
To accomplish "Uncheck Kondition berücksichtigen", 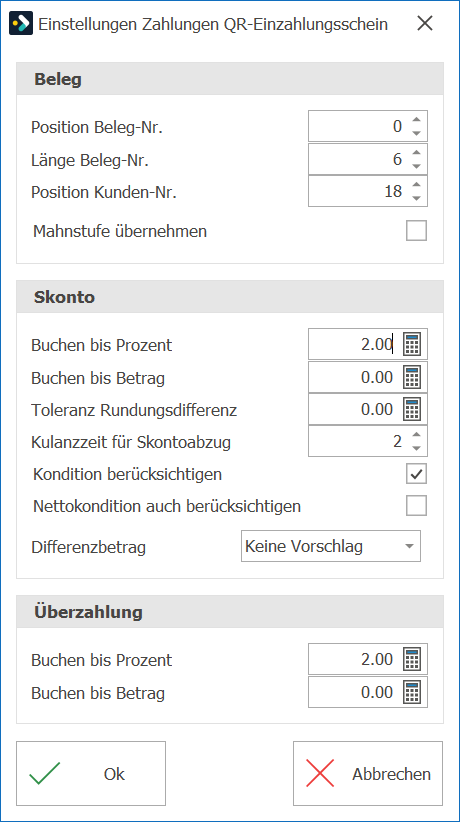I will [x=416, y=474].
